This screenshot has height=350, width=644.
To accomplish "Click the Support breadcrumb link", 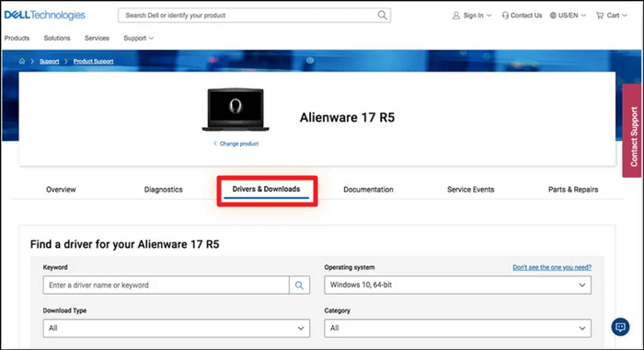I will (x=50, y=62).
